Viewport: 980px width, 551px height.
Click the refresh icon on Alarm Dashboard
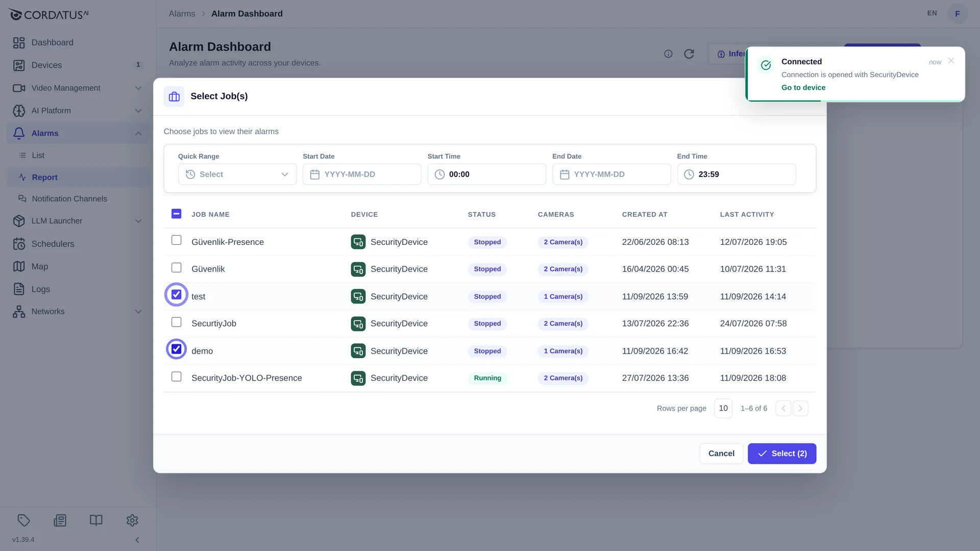click(x=689, y=54)
